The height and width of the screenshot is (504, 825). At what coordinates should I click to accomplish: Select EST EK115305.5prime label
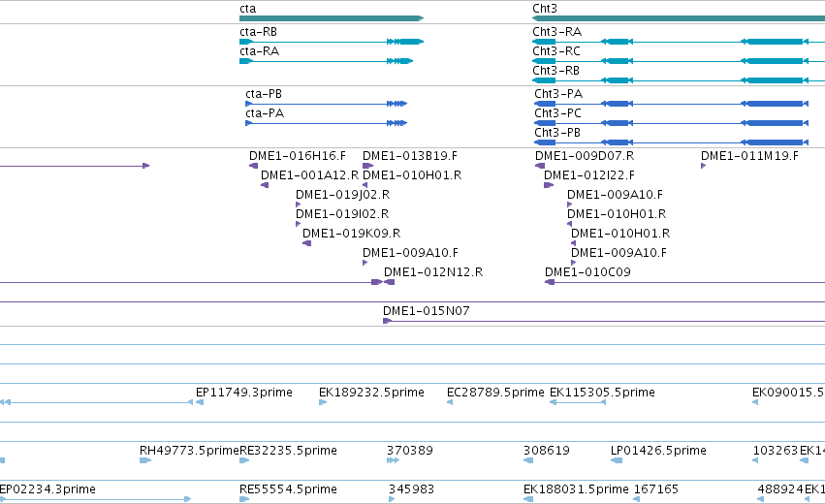click(602, 393)
